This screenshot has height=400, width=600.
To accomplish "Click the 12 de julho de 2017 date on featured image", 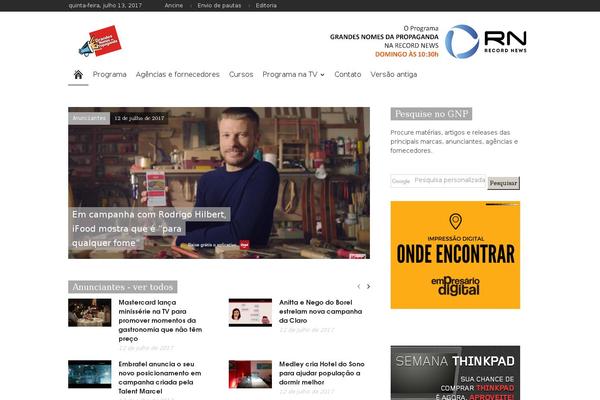I will pos(139,118).
